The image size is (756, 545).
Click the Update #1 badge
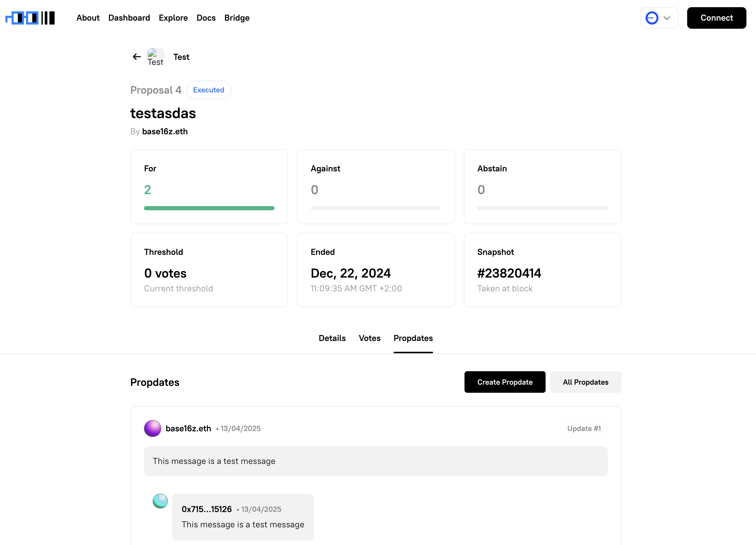point(584,428)
